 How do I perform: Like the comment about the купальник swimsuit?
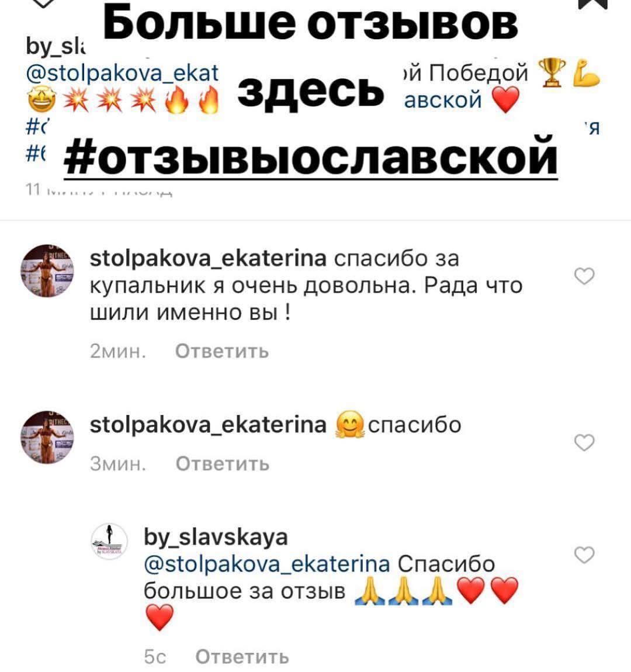click(x=584, y=276)
